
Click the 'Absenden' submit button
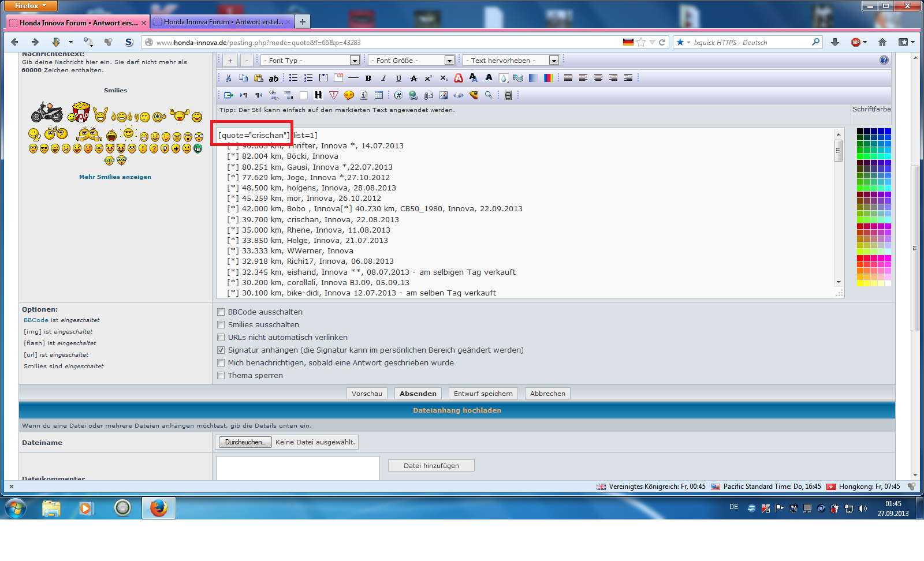coord(418,394)
